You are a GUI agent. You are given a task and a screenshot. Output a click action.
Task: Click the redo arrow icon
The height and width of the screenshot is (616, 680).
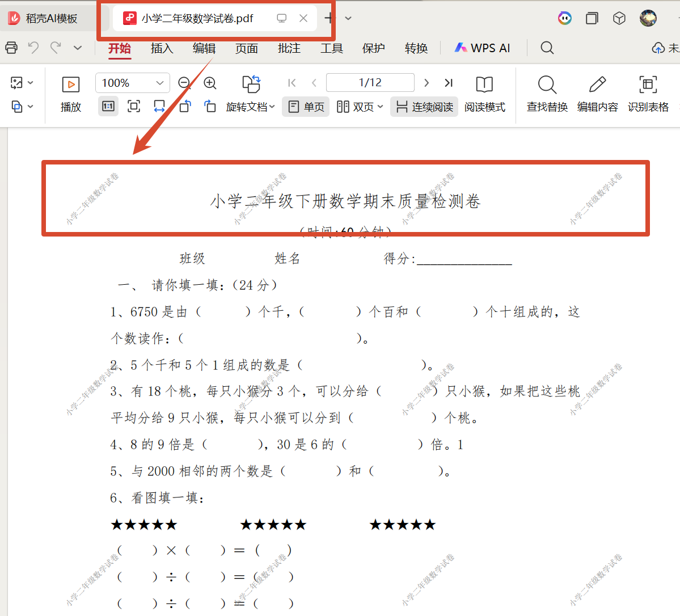pyautogui.click(x=56, y=47)
